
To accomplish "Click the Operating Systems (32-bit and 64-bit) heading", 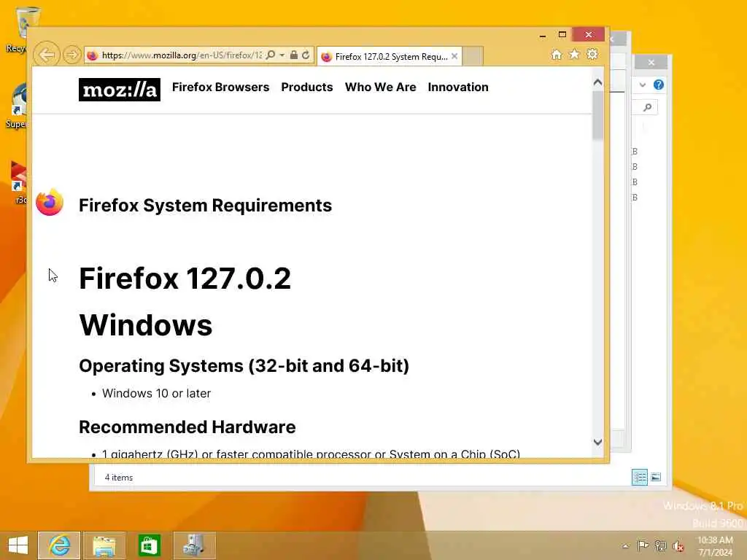I will click(244, 366).
